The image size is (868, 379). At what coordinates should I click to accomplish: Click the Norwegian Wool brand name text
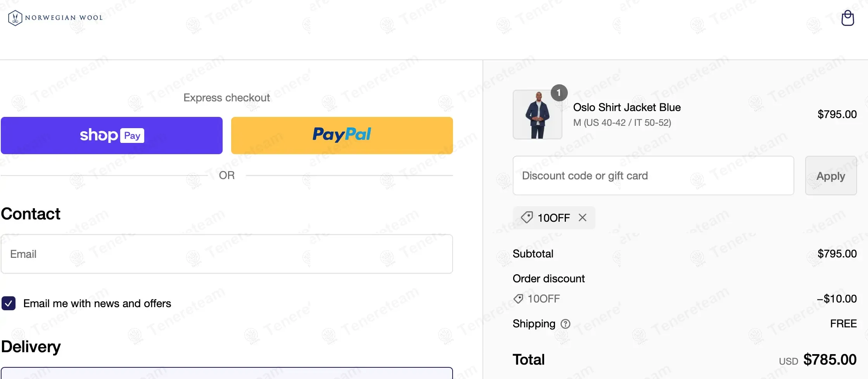[64, 18]
